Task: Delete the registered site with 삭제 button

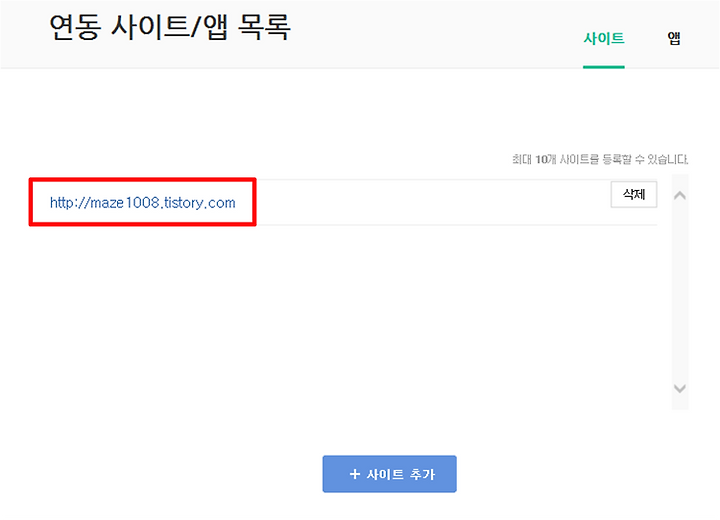Action: point(634,194)
